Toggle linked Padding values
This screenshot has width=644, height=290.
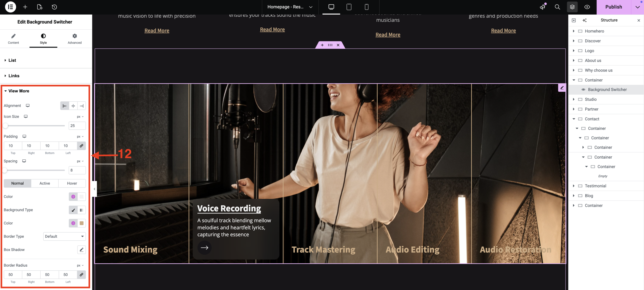pyautogui.click(x=81, y=146)
